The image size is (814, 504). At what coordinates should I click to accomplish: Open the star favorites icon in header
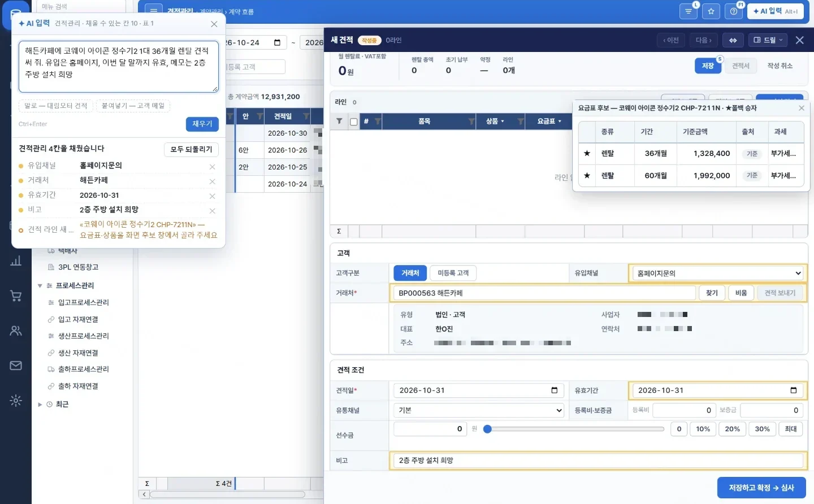[711, 11]
